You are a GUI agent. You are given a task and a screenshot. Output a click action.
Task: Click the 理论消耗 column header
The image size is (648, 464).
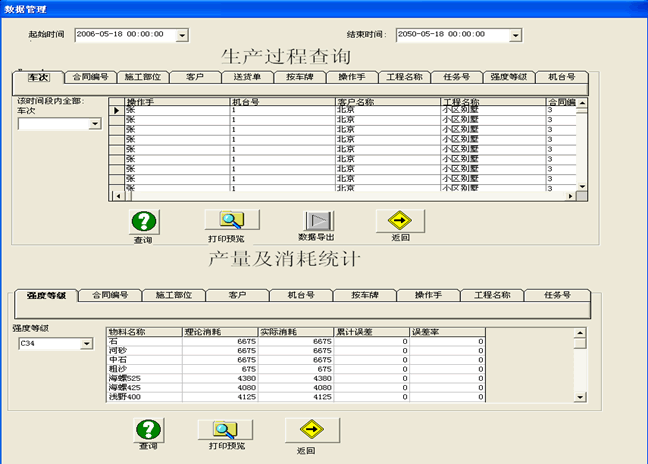click(220, 332)
